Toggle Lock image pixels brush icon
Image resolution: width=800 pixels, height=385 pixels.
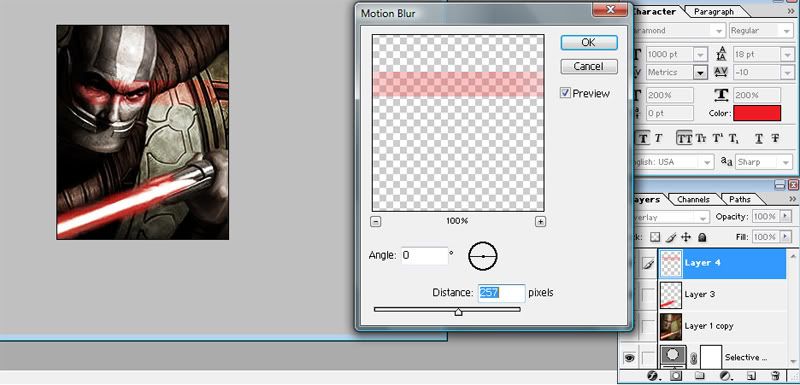pos(671,237)
